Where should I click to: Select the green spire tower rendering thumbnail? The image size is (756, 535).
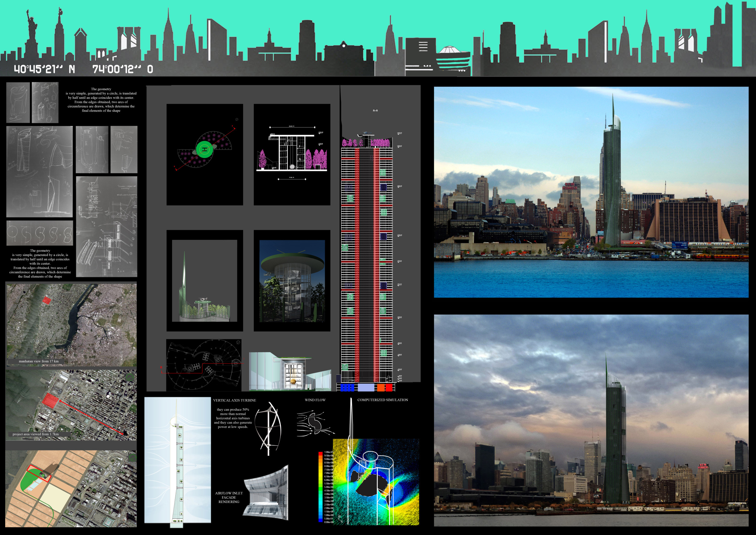click(x=205, y=281)
